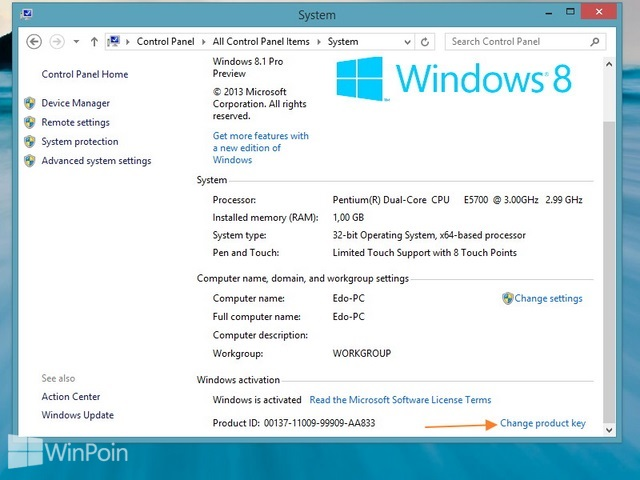Click the shield icon beside Change settings
640x480 pixels.
coord(507,298)
